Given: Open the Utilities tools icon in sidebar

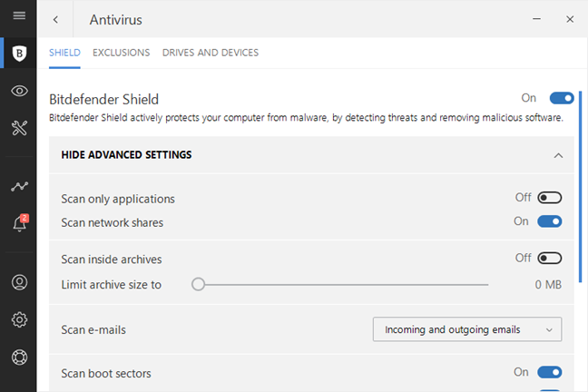Looking at the screenshot, I should [x=18, y=128].
